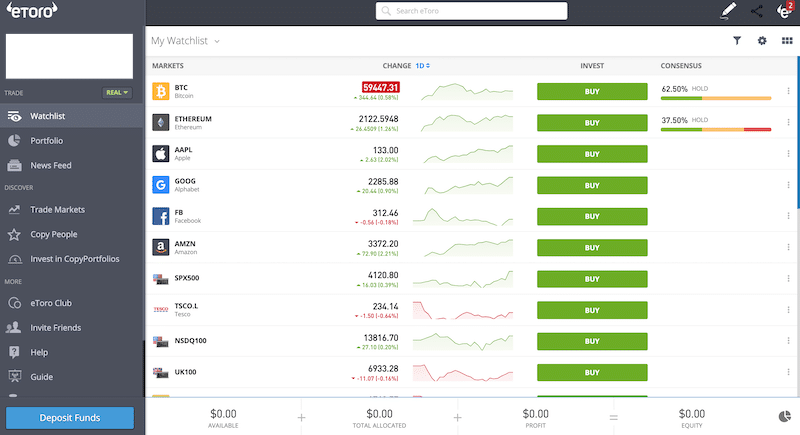
Task: Click the NSDQ100 flag icon
Action: tap(161, 341)
